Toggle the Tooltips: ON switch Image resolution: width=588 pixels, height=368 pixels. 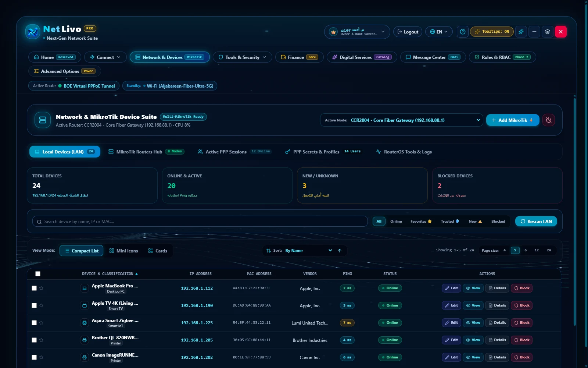(492, 32)
